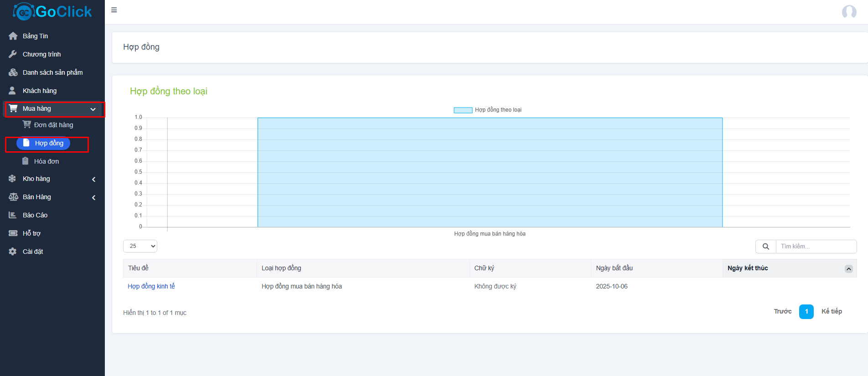Click the blue bar in chart
This screenshot has height=376, width=868.
tap(490, 172)
